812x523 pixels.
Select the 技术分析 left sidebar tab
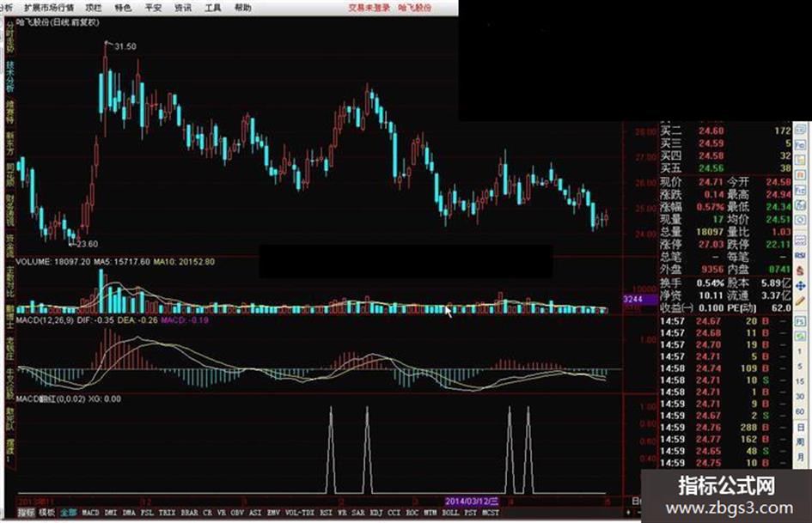(9, 76)
